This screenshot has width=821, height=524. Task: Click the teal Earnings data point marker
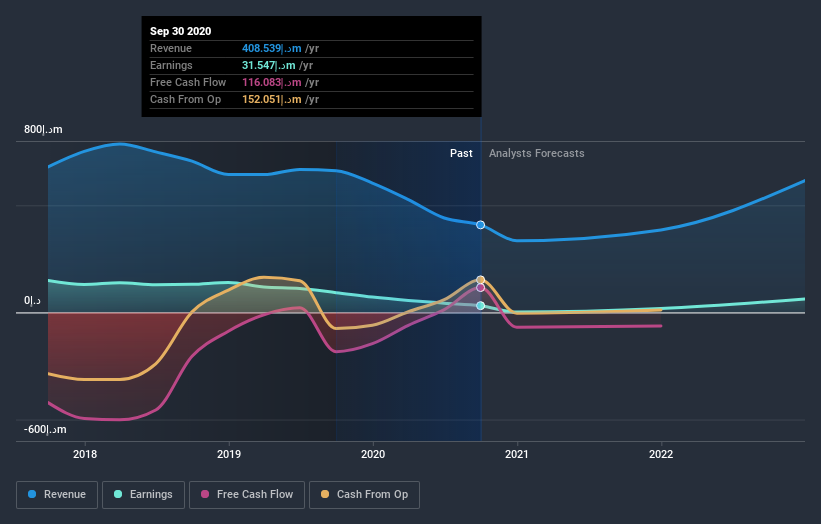pos(481,306)
